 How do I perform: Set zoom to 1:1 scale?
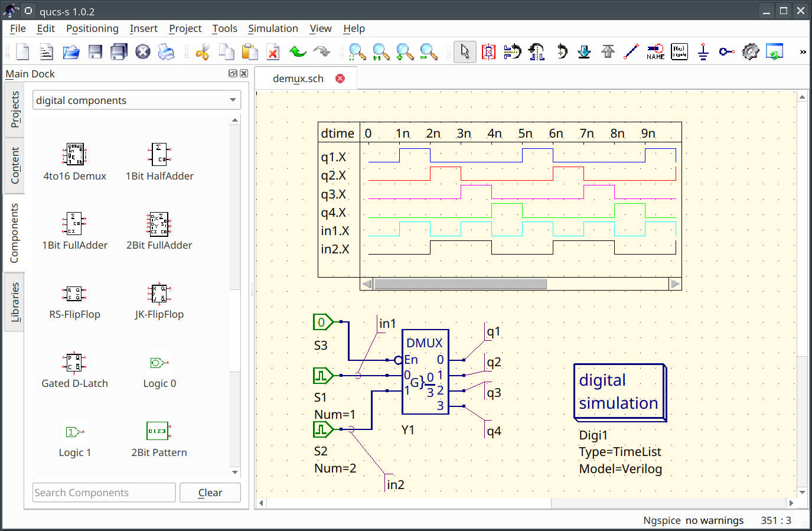[381, 52]
